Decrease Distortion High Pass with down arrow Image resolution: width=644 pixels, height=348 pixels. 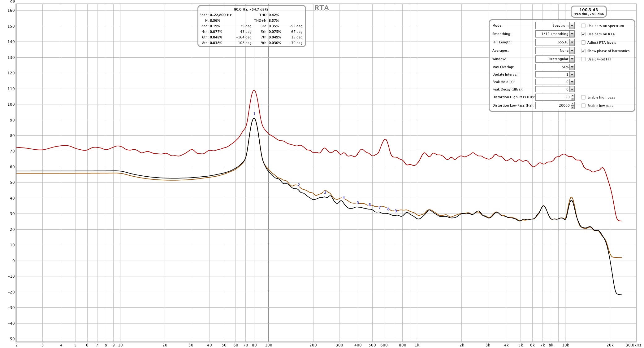tap(573, 99)
